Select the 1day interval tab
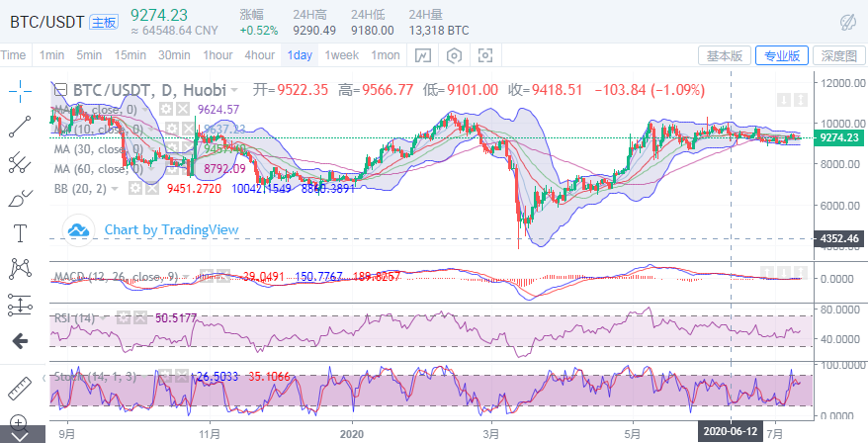The height and width of the screenshot is (443, 868). [300, 55]
